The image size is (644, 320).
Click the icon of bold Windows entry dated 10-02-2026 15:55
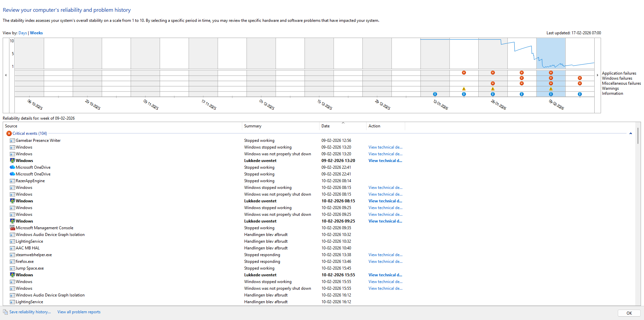(12, 275)
